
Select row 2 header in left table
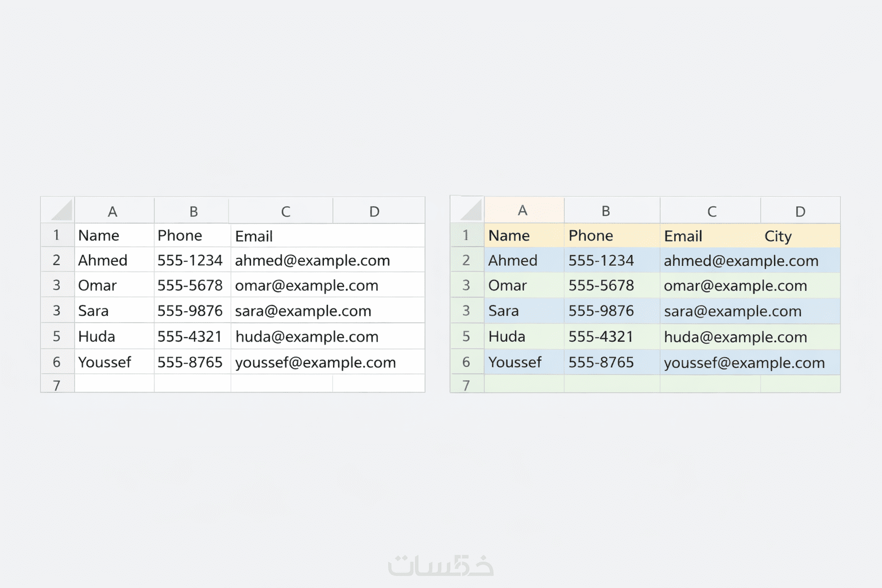point(57,260)
